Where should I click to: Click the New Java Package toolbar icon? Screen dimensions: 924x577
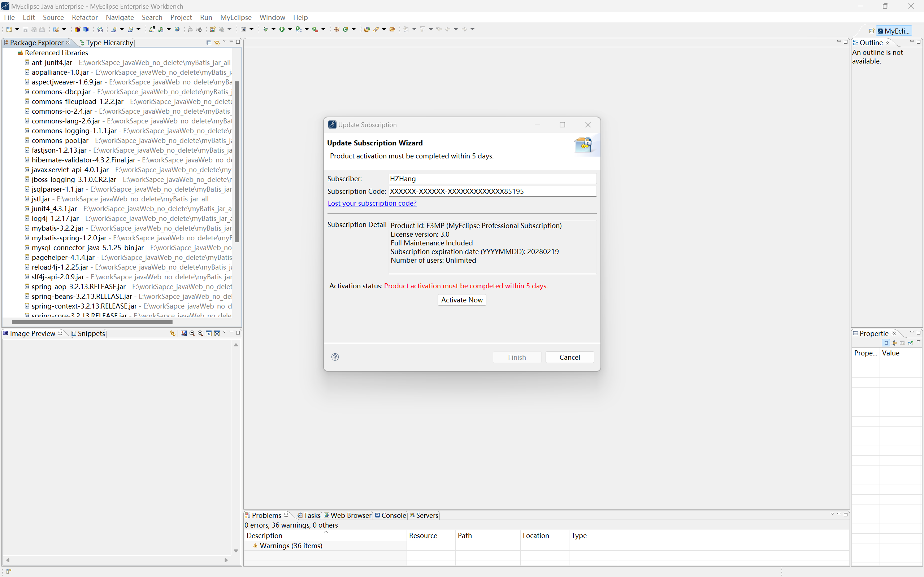click(337, 29)
